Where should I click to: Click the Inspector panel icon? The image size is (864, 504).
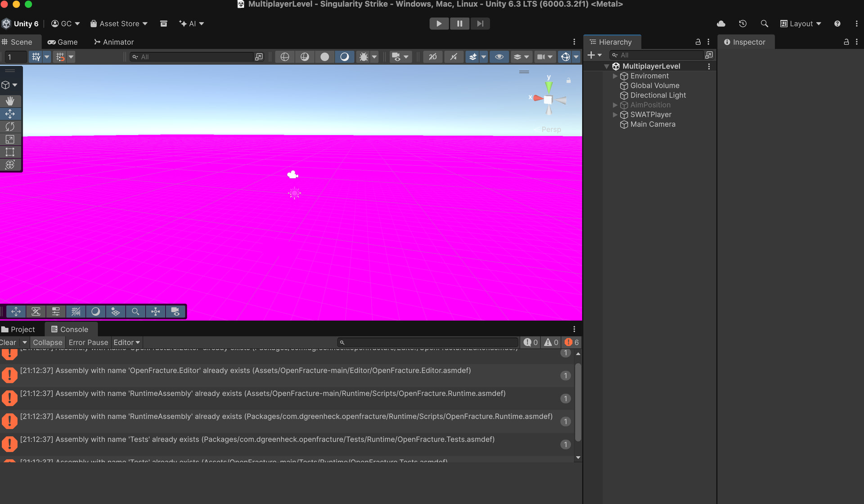728,42
